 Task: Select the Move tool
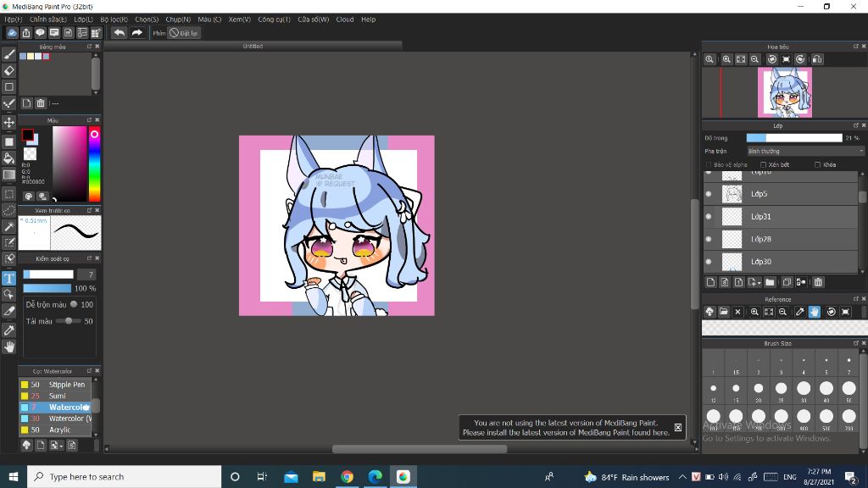point(8,122)
